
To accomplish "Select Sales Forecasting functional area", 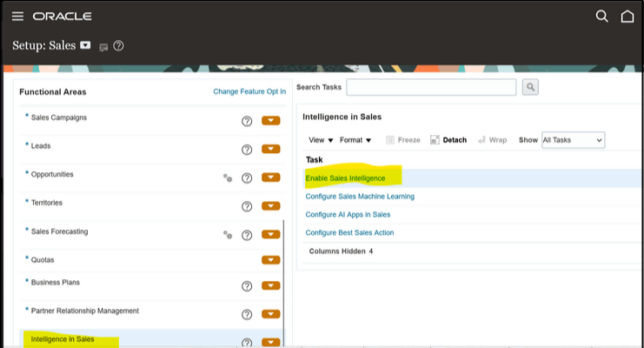I will [x=60, y=231].
